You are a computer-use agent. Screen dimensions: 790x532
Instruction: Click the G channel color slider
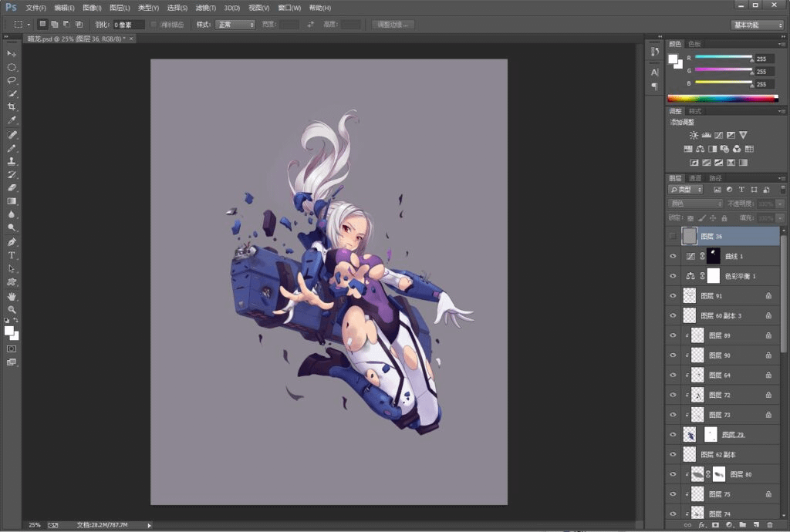pyautogui.click(x=724, y=70)
